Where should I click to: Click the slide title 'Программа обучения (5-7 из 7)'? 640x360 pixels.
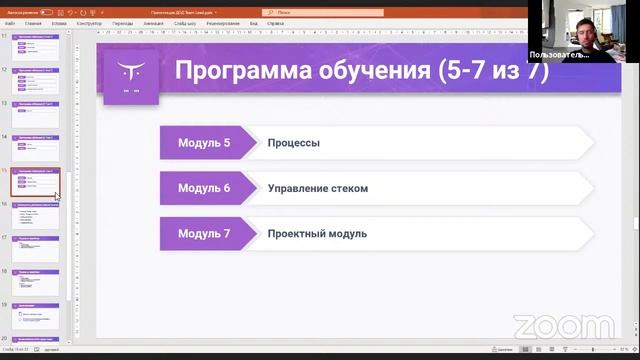pos(362,70)
